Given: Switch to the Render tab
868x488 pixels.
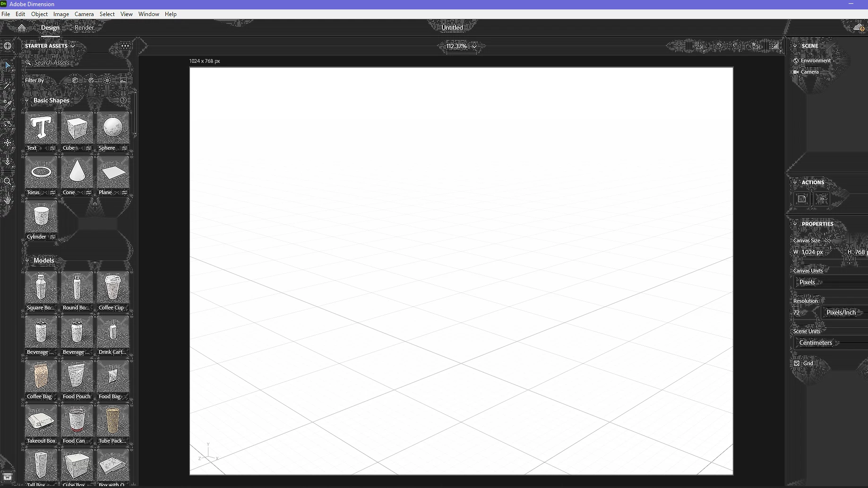Looking at the screenshot, I should tap(84, 27).
